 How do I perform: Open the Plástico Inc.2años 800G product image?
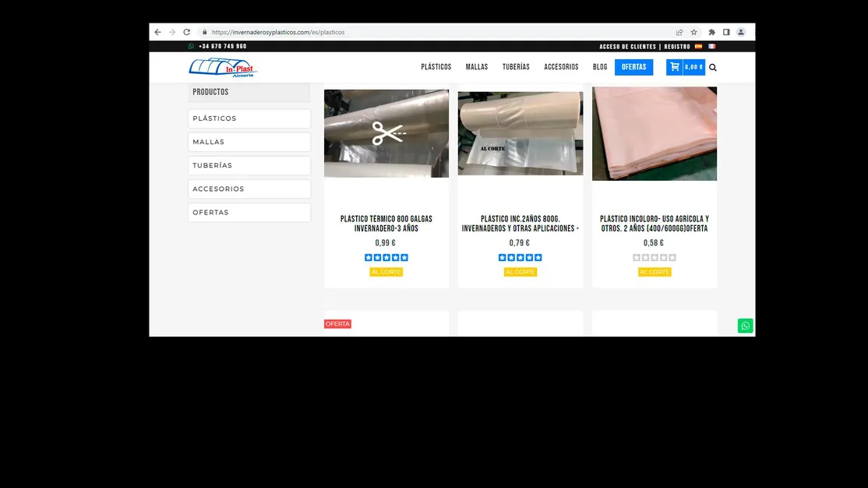520,133
